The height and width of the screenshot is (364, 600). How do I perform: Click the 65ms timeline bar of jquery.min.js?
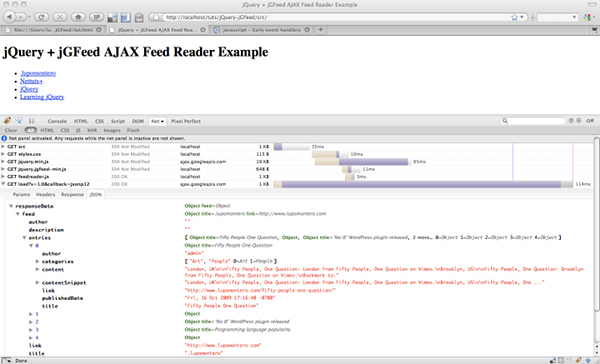[362, 162]
